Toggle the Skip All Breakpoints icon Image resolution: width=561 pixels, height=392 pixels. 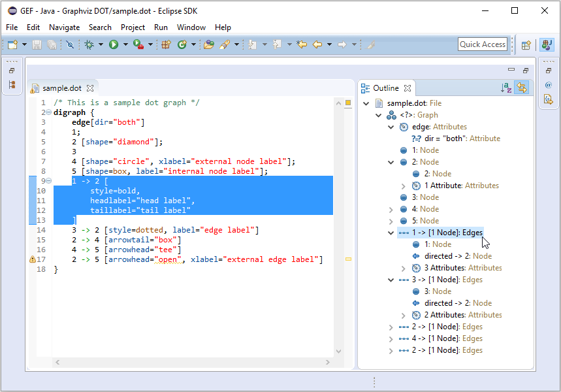[x=70, y=44]
